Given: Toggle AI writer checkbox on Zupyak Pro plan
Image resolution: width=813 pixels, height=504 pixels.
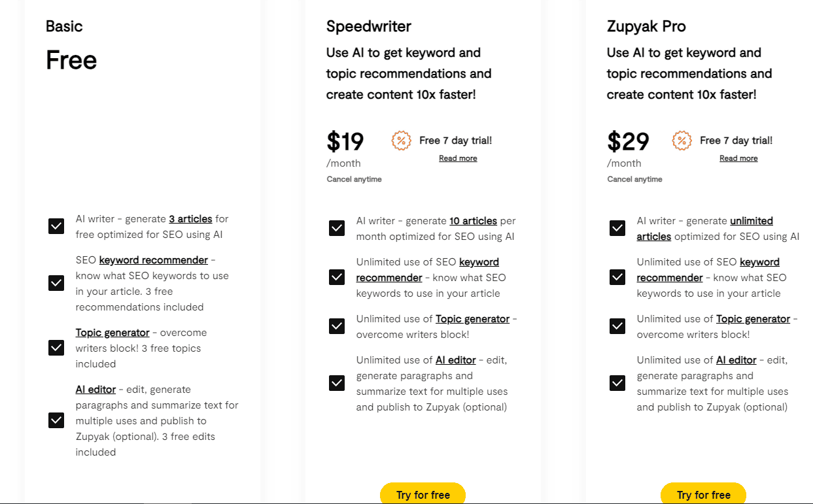Looking at the screenshot, I should pos(617,228).
